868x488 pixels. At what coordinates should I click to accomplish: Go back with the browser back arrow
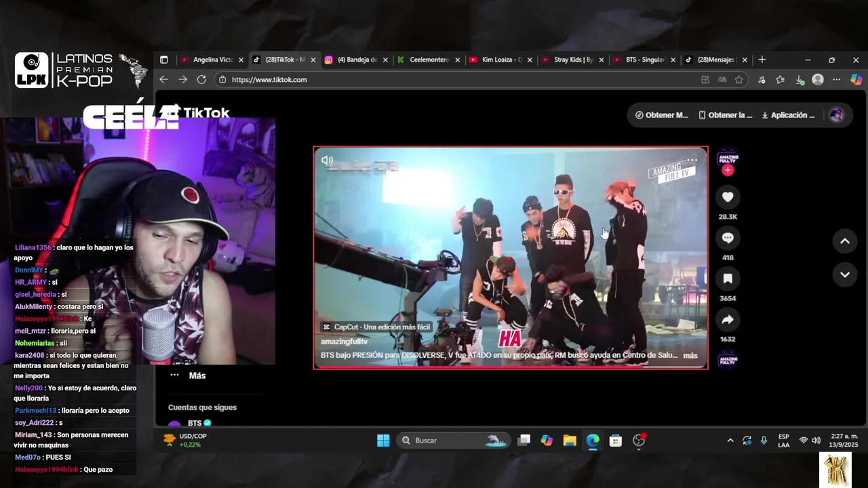coord(163,79)
